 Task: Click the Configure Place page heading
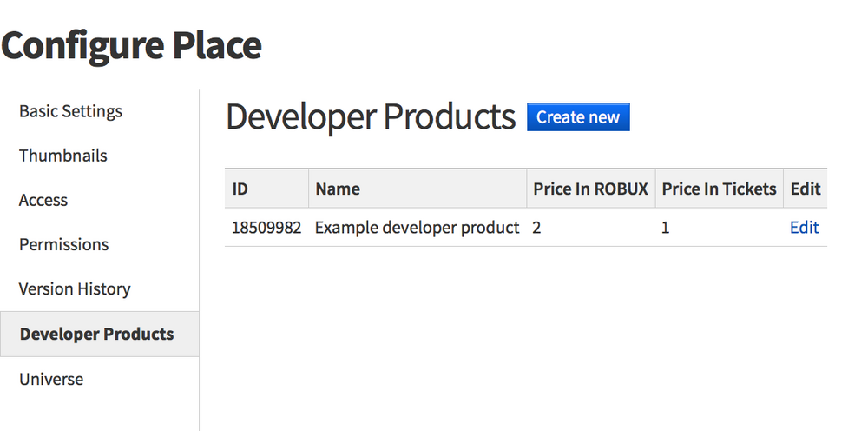pos(131,46)
